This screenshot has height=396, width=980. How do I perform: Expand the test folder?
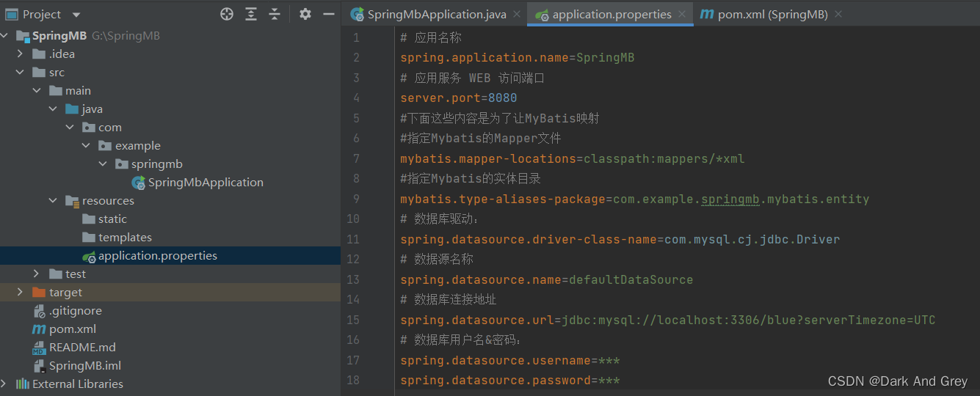(x=37, y=274)
